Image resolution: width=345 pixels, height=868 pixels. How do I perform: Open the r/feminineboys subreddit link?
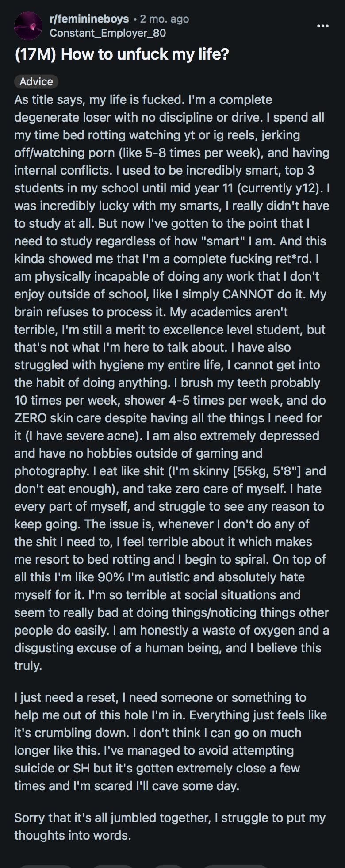[89, 19]
